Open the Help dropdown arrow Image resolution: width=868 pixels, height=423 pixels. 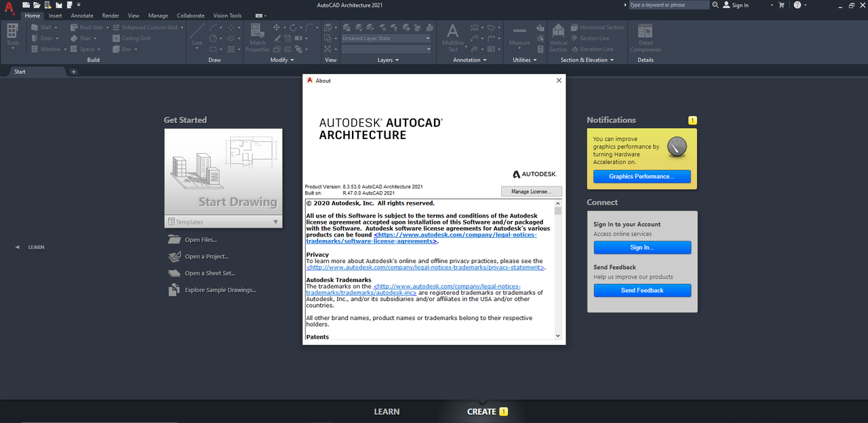pos(806,5)
